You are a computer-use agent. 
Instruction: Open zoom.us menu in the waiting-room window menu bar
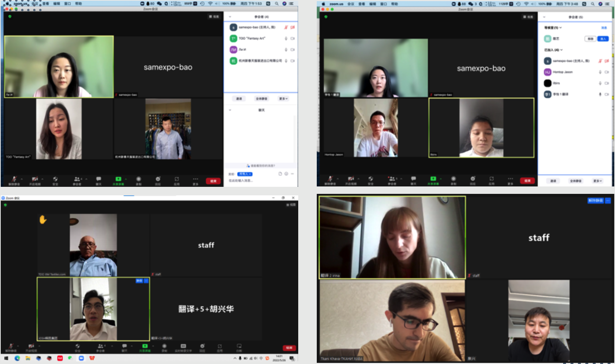pyautogui.click(x=336, y=4)
